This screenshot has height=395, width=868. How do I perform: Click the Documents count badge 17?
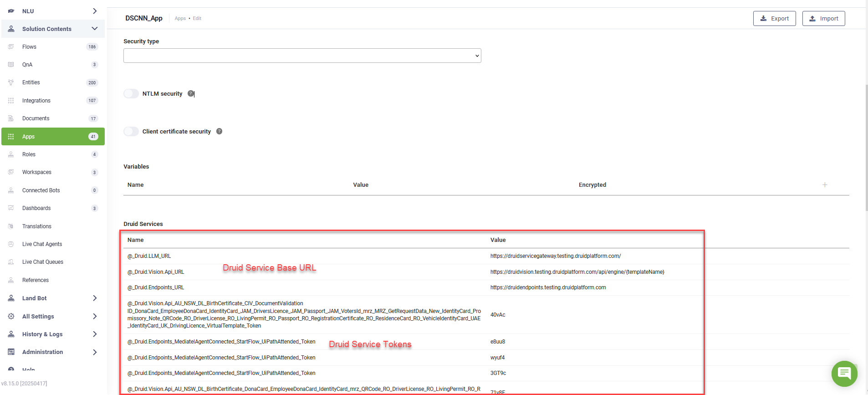coord(93,118)
